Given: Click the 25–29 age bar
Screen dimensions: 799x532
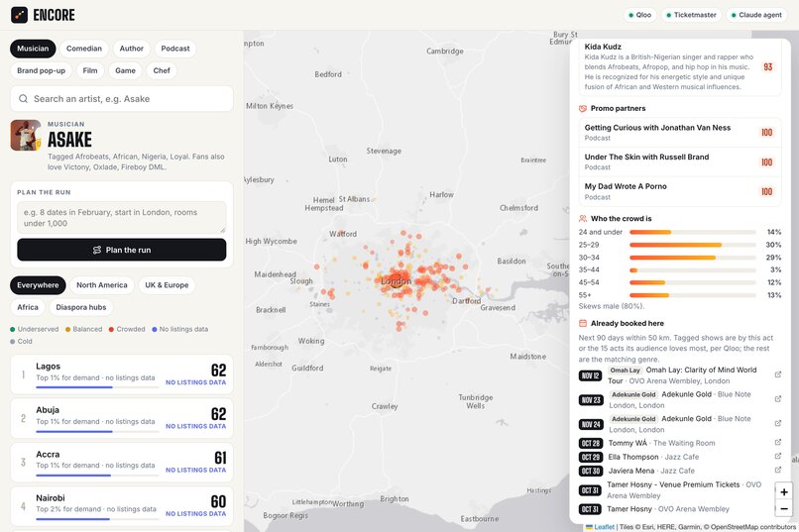Looking at the screenshot, I should pyautogui.click(x=693, y=245).
